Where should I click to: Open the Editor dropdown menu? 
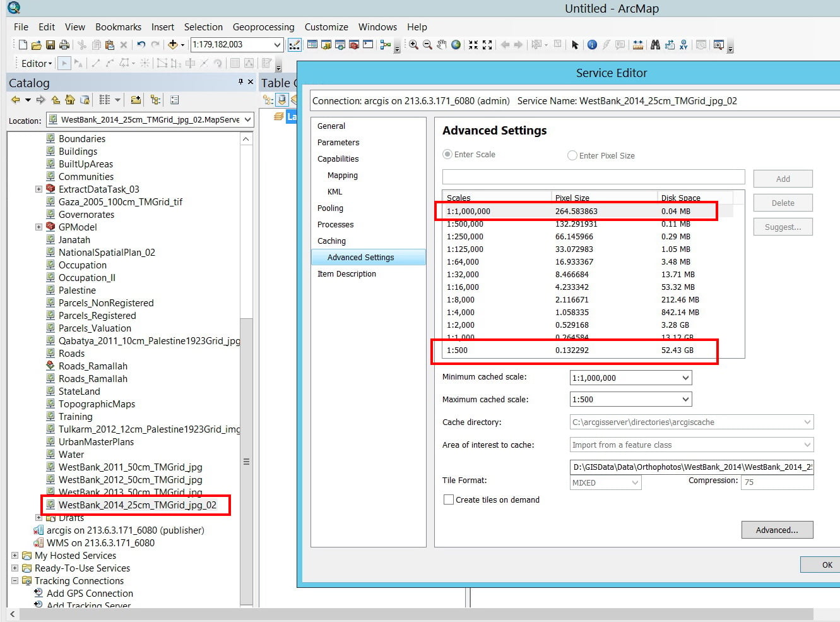pos(37,63)
